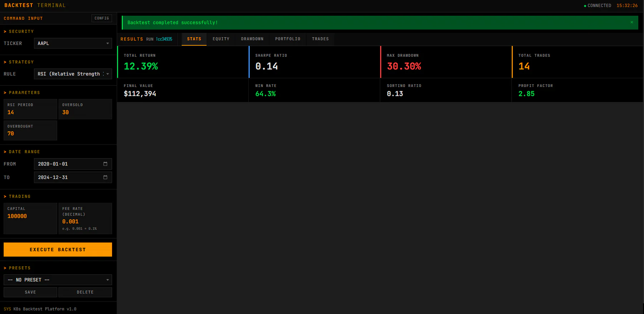
Task: Click the COMMAND INPUT panel title
Action: [x=23, y=18]
